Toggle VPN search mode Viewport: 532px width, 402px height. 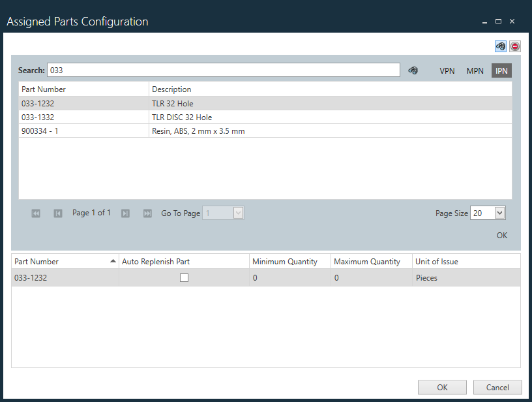(447, 70)
